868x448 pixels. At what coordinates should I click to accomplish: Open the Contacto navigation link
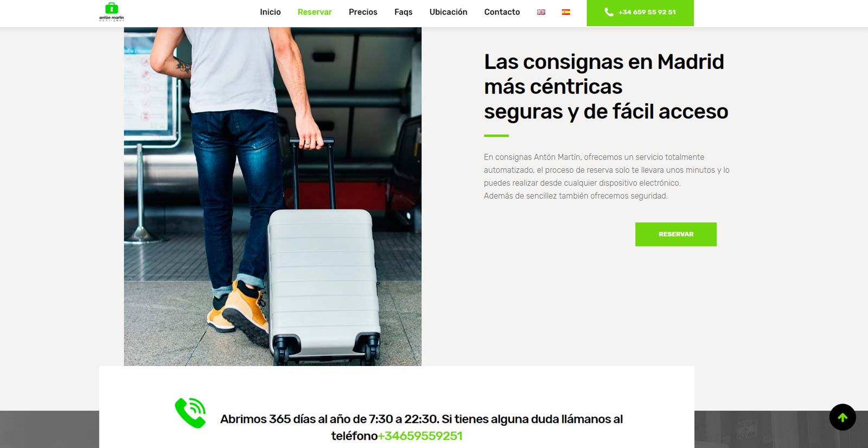502,12
